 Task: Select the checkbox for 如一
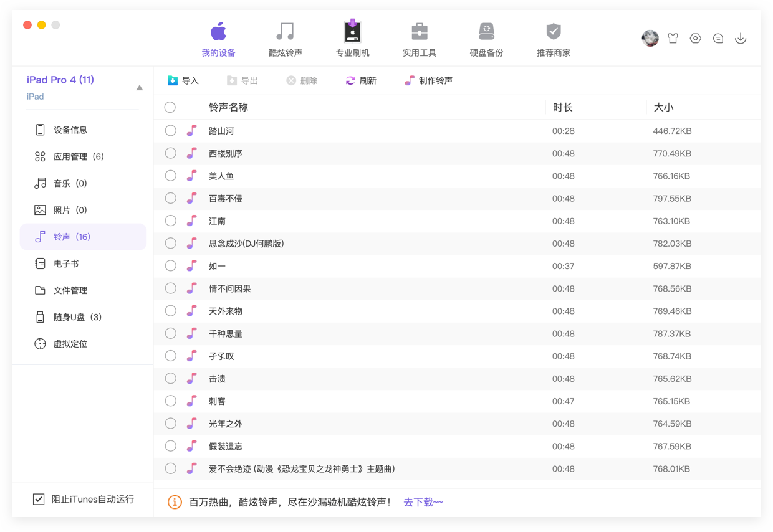click(170, 266)
